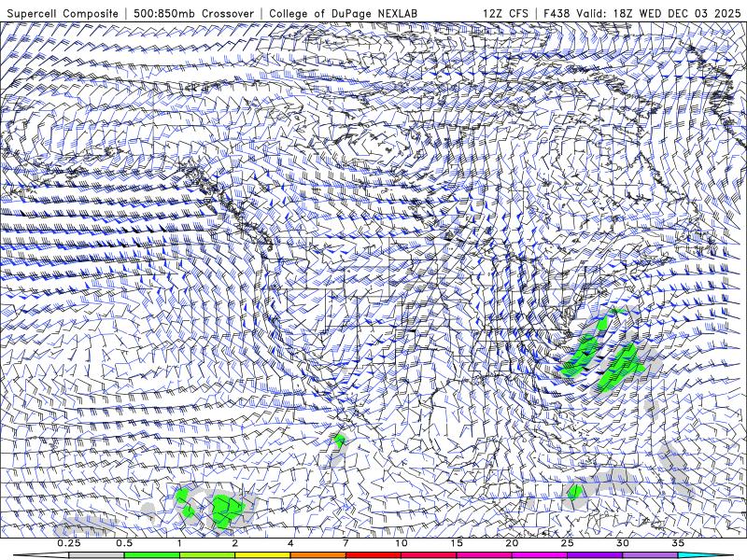The height and width of the screenshot is (560, 747).
Task: Click the '30' color scale label
Action: (623, 543)
